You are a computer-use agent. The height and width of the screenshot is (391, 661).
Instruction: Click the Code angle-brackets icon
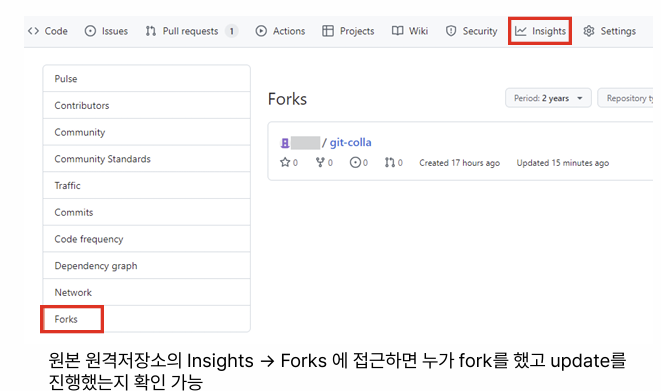tap(33, 31)
